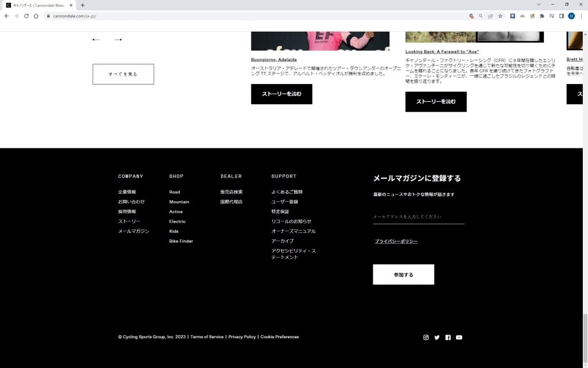The image size is (588, 368).
Task: Click the すべてを見る button
Action: pos(123,74)
